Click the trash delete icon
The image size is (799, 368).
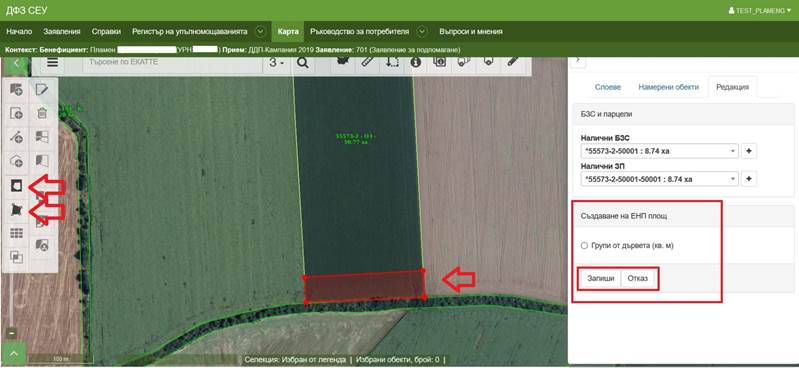coord(42,113)
